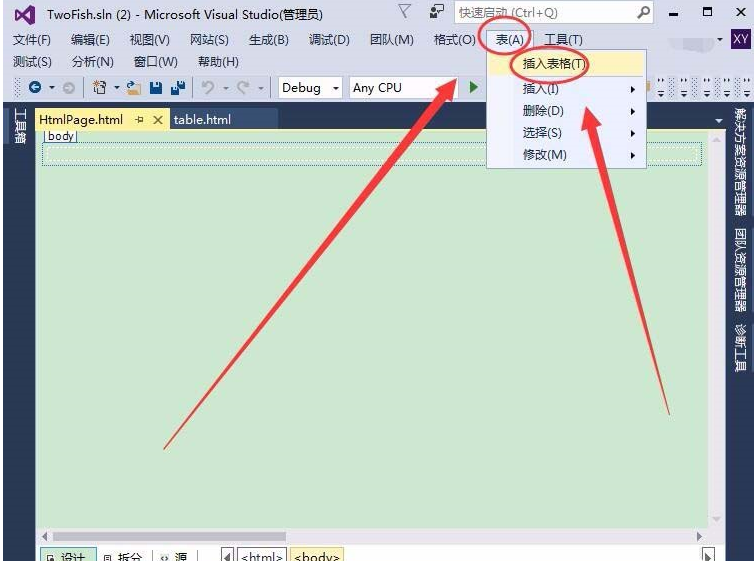The image size is (754, 561).
Task: Click the undo toolbar icon
Action: point(208,87)
